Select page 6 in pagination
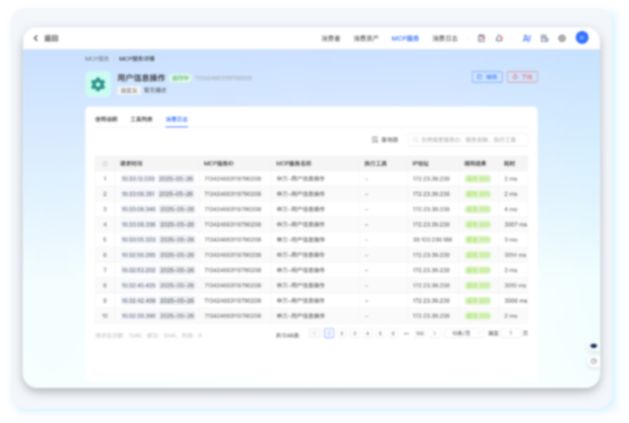This screenshot has width=629, height=423. click(393, 333)
